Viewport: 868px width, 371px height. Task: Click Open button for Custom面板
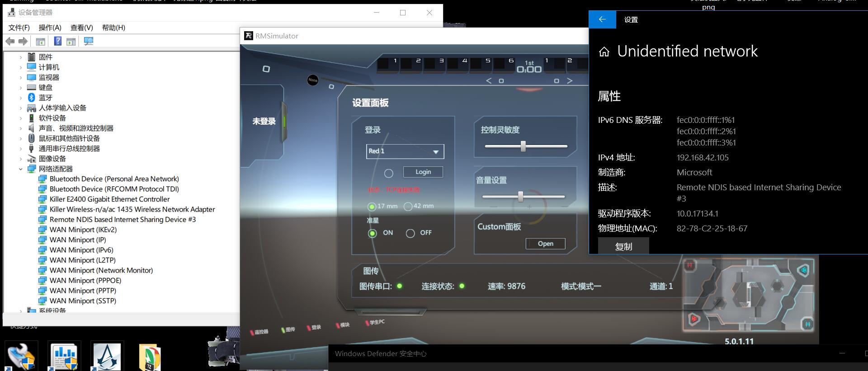click(546, 244)
